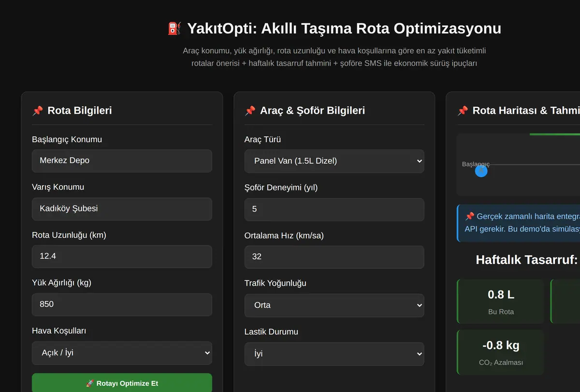Image resolution: width=580 pixels, height=392 pixels.
Task: Click pin icon in the map integration notice
Action: [x=469, y=216]
